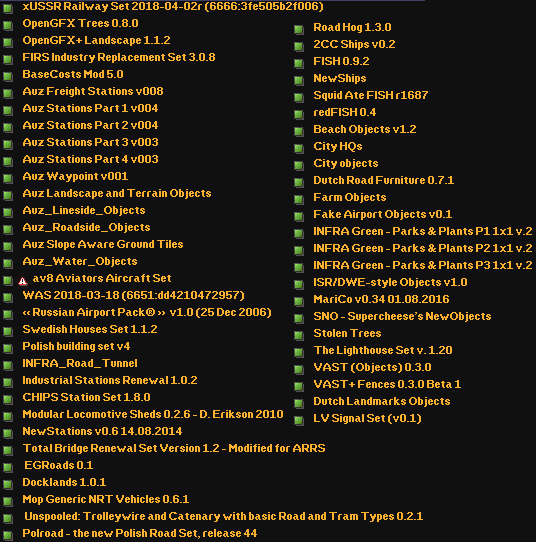Select SNO - Supercheese's NewObjects
This screenshot has height=542, width=536.
(x=402, y=316)
